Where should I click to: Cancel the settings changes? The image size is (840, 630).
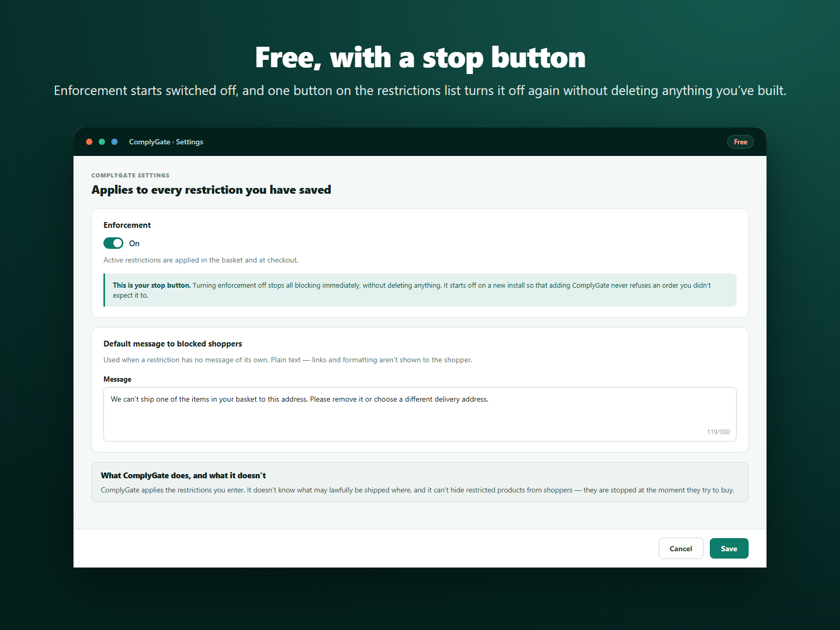click(681, 549)
